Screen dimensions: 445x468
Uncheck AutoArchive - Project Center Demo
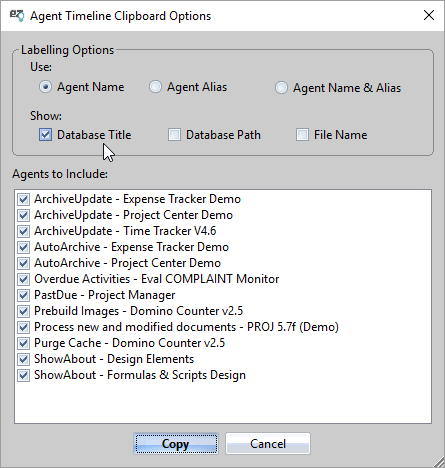(23, 263)
